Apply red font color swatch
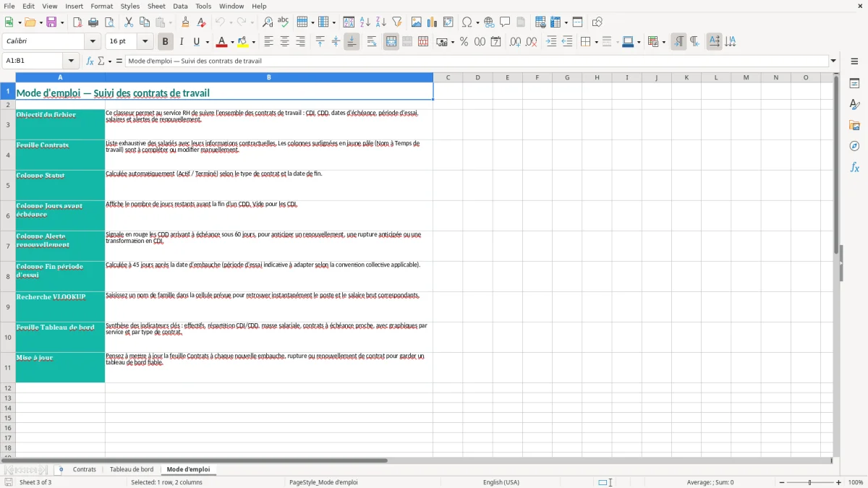 [x=221, y=42]
